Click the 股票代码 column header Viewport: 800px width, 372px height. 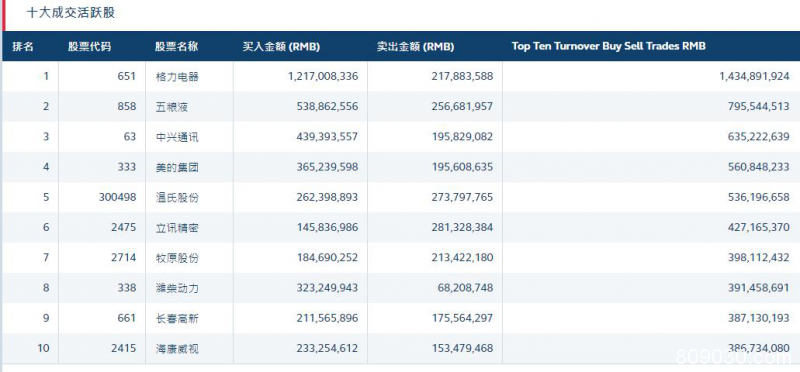pyautogui.click(x=89, y=46)
